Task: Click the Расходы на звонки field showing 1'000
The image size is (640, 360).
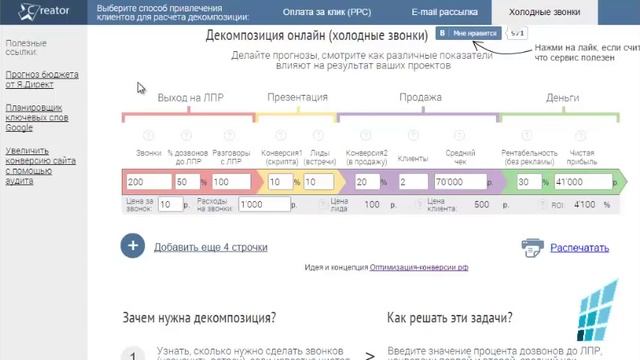Action: [x=264, y=204]
